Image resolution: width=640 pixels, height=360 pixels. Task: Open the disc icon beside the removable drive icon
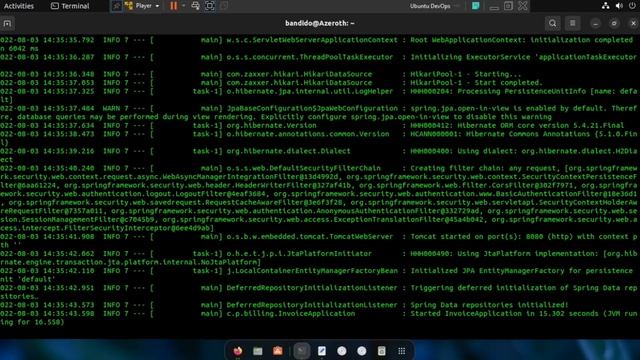[362, 351]
